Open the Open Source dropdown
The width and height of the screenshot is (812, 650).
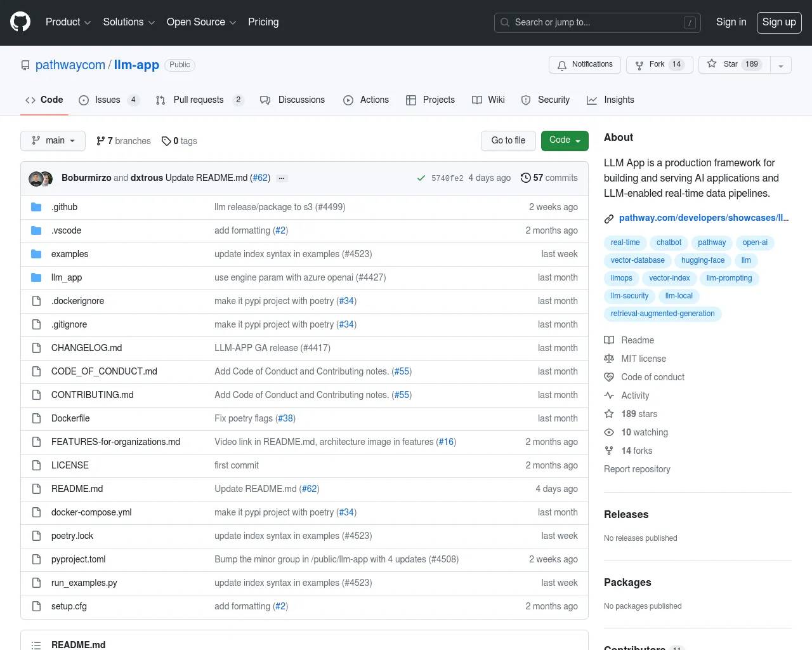click(201, 22)
